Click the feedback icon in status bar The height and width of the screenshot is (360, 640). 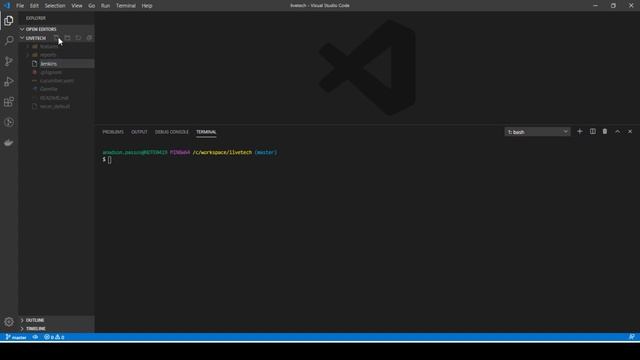(631, 337)
